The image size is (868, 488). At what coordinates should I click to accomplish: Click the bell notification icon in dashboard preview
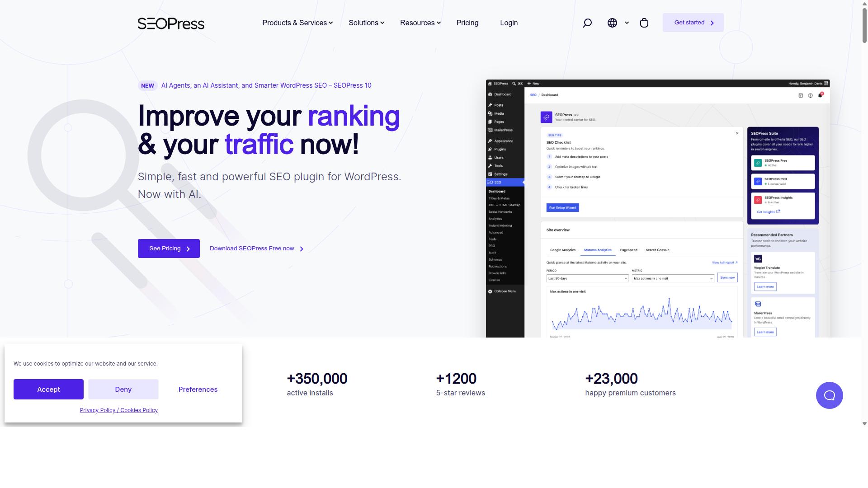point(820,95)
